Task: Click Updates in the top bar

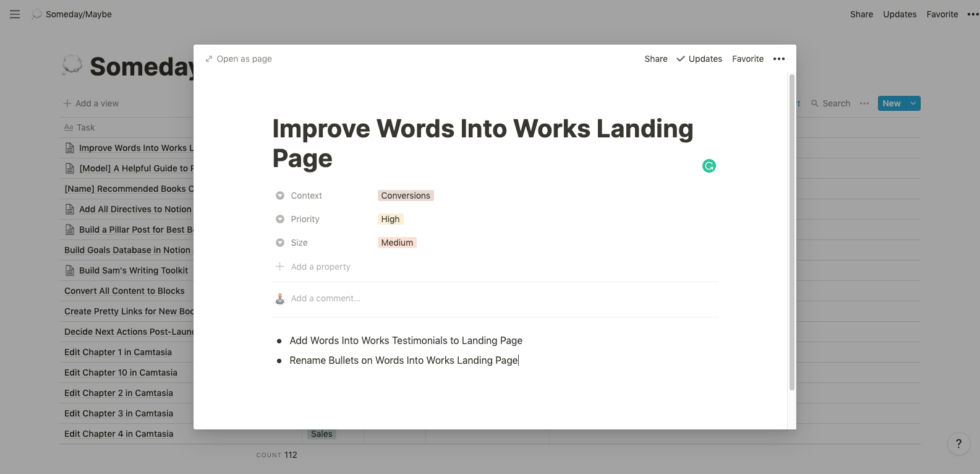Action: click(900, 14)
